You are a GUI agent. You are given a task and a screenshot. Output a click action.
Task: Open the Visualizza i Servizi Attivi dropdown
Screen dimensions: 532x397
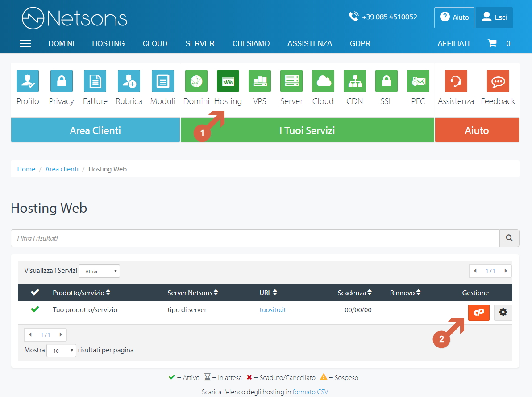tap(99, 271)
